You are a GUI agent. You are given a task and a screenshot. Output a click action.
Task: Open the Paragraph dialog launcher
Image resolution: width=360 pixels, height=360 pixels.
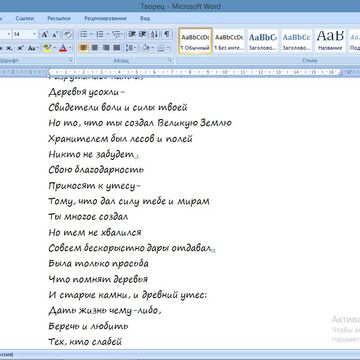170,60
